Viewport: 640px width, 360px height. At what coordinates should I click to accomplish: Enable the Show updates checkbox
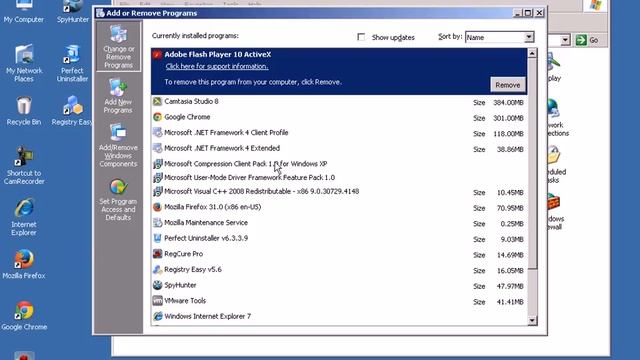[361, 37]
